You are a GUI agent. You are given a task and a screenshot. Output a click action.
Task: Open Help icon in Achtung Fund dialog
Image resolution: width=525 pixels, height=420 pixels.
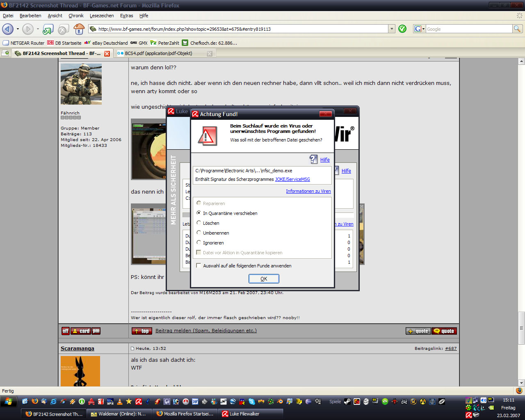click(x=314, y=159)
